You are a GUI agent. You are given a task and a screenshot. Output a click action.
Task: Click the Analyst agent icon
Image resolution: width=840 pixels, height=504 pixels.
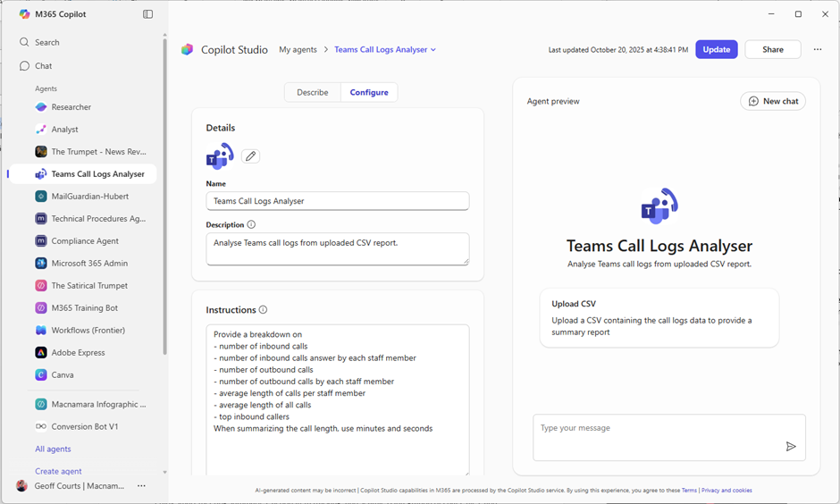[x=41, y=129]
